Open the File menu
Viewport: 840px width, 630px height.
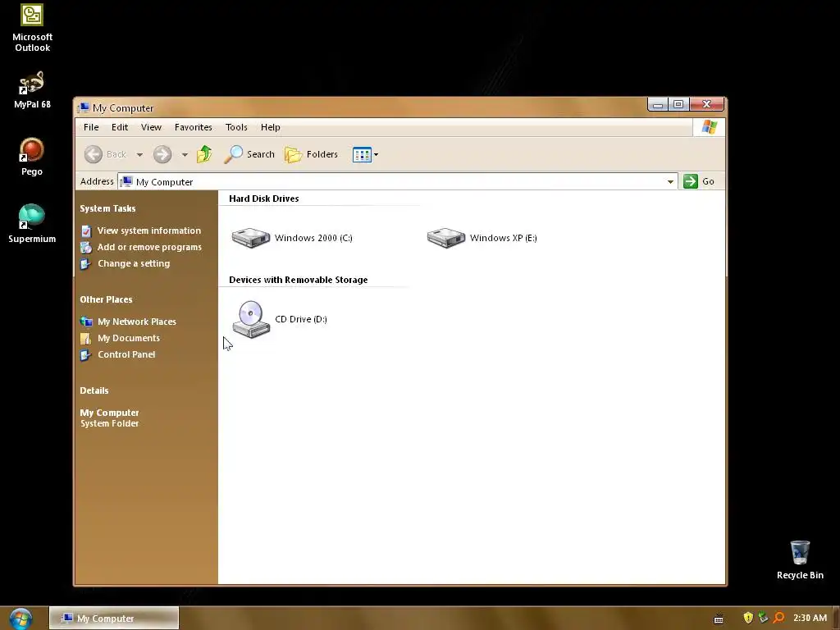[91, 127]
